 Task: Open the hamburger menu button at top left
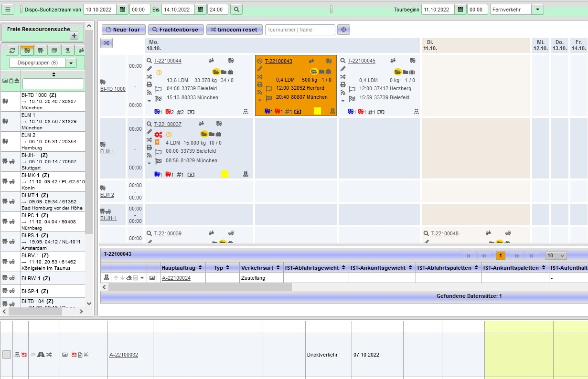(x=9, y=10)
